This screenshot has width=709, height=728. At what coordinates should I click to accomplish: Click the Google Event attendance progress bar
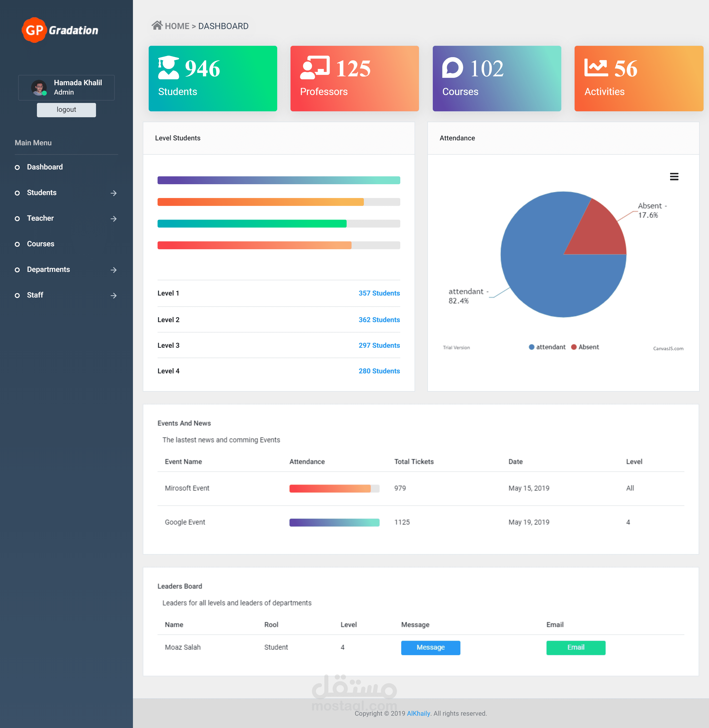334,522
